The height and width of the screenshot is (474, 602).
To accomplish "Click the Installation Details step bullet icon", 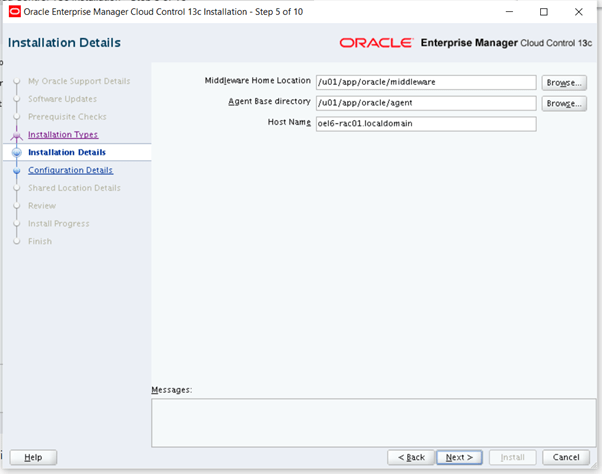I will [x=16, y=152].
